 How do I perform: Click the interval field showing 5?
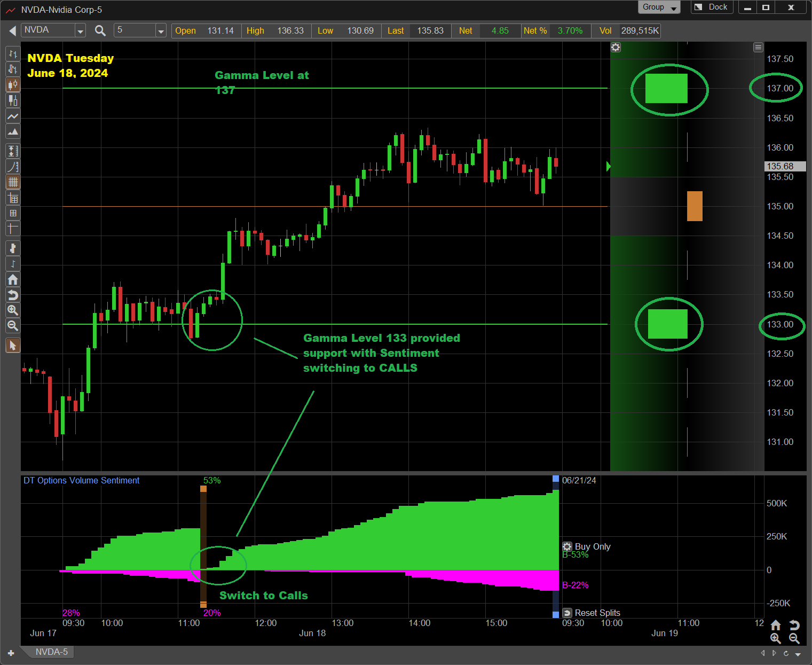tap(135, 30)
